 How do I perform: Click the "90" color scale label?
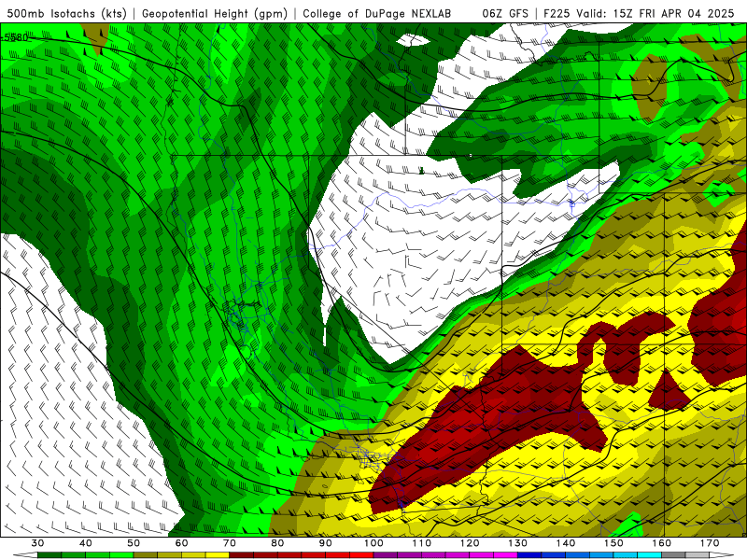325,543
